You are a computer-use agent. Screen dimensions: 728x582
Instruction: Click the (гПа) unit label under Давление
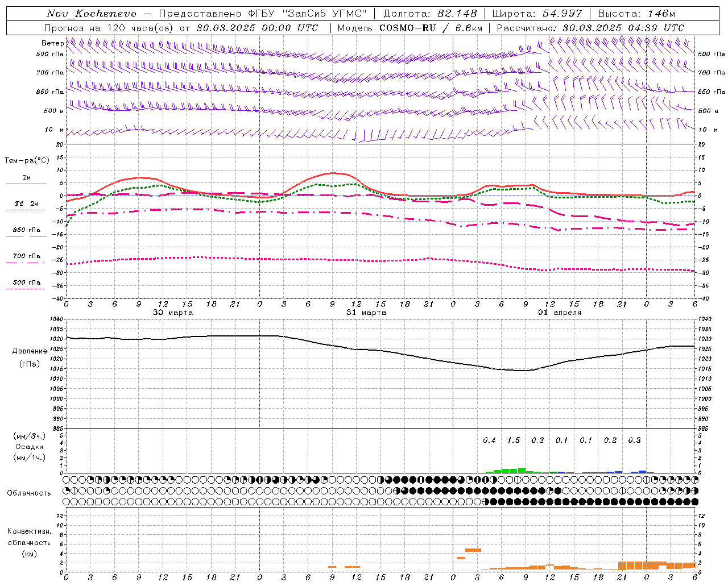30,364
